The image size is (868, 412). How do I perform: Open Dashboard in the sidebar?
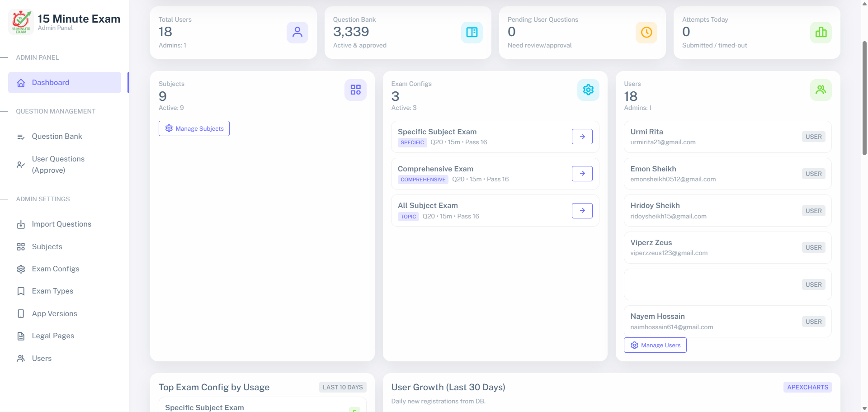click(65, 83)
